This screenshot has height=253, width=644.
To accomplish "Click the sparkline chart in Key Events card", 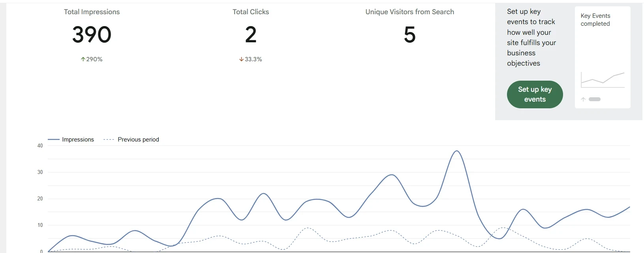I will (603, 80).
